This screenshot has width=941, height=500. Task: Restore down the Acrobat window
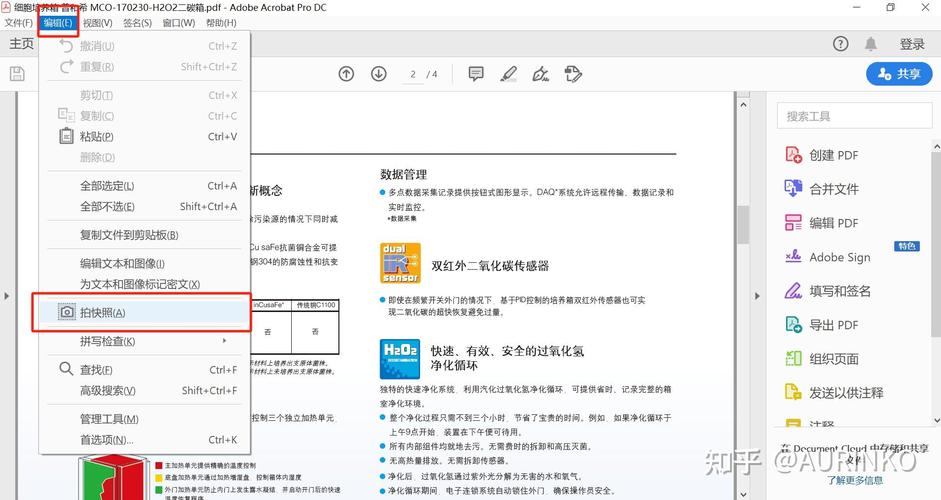891,7
